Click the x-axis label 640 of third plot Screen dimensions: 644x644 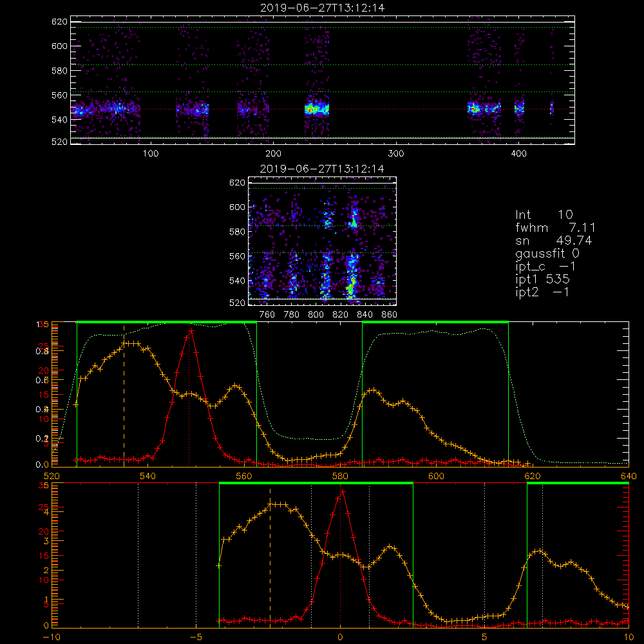(629, 477)
